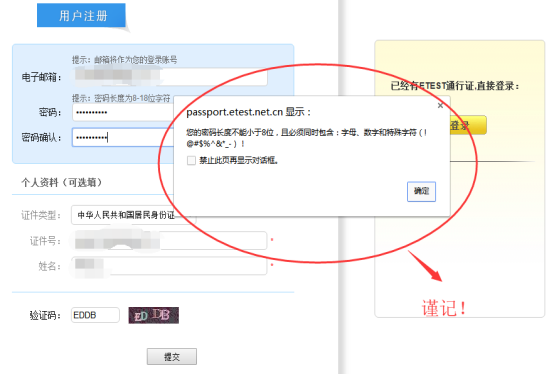Click the 个人资料（可选填）heading
The width and height of the screenshot is (554, 375).
[x=62, y=182]
